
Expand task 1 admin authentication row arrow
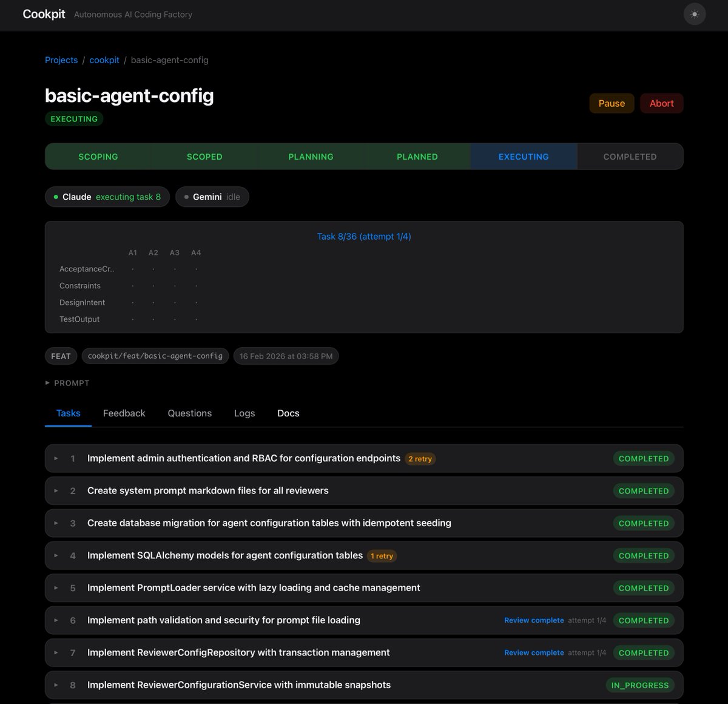56,458
